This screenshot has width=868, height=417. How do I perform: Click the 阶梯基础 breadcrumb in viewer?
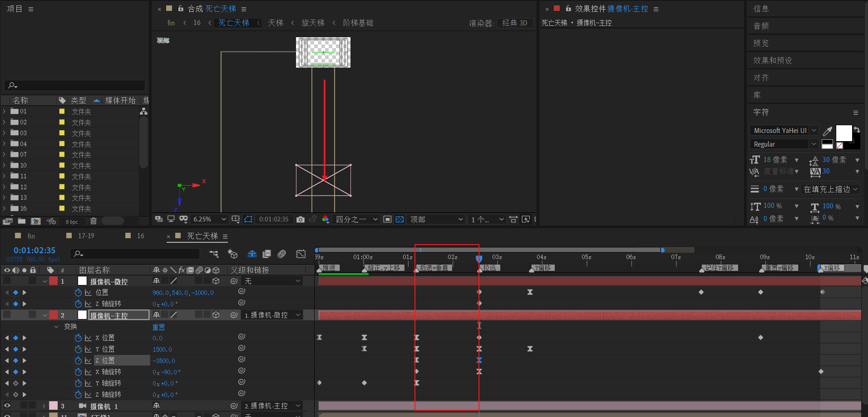pyautogui.click(x=358, y=23)
